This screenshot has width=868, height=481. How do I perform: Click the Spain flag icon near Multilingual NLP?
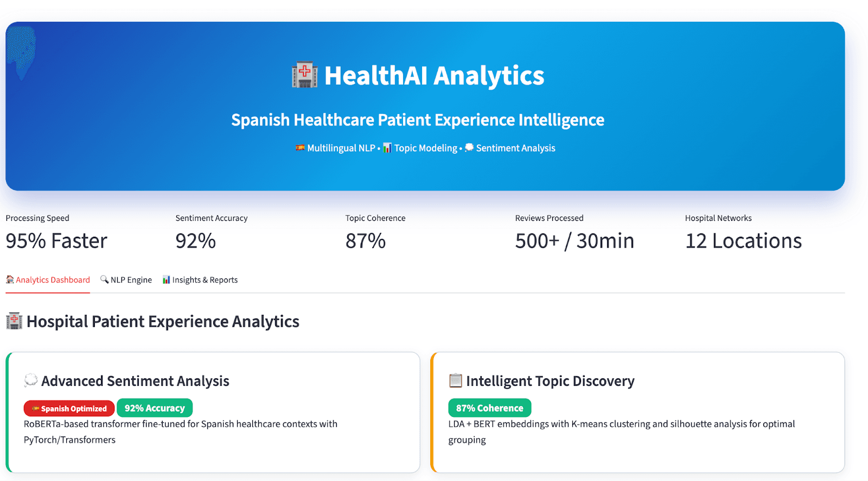click(x=300, y=148)
